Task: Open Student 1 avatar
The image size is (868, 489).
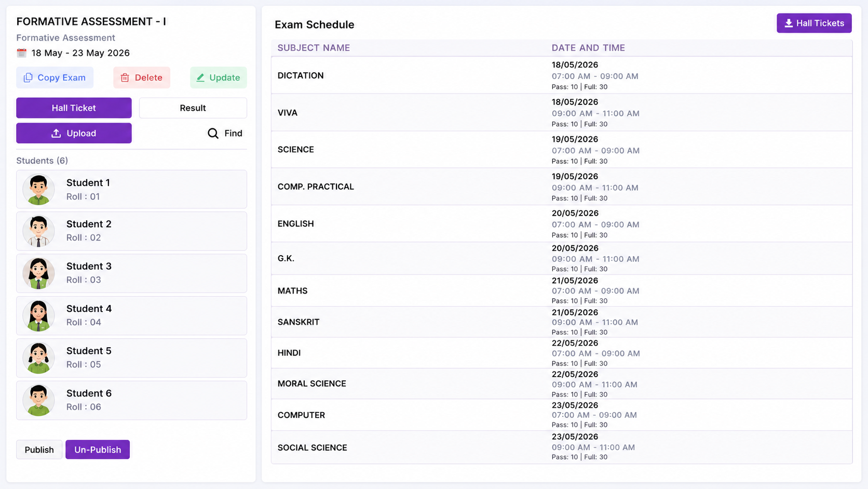Action: 38,190
